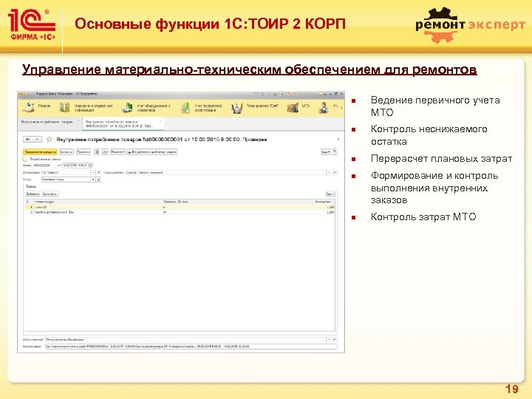Image resolution: width=532 pixels, height=399 pixels.
Task: Go forward using right arrow button
Action: click(x=37, y=139)
